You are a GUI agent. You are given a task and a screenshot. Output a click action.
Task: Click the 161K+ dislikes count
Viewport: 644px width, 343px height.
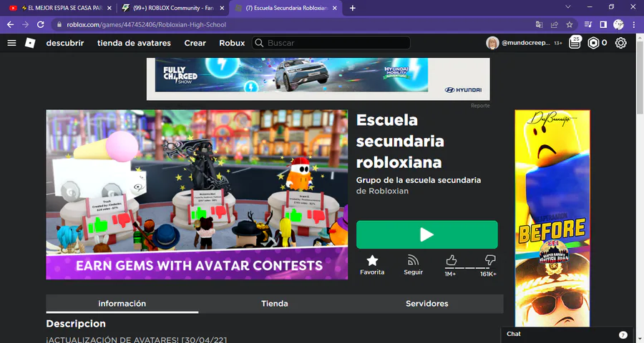point(488,274)
